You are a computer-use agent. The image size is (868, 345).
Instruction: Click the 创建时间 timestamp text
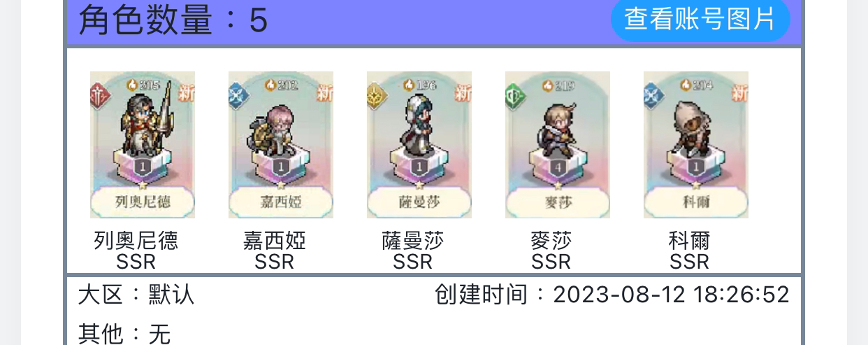pyautogui.click(x=612, y=294)
